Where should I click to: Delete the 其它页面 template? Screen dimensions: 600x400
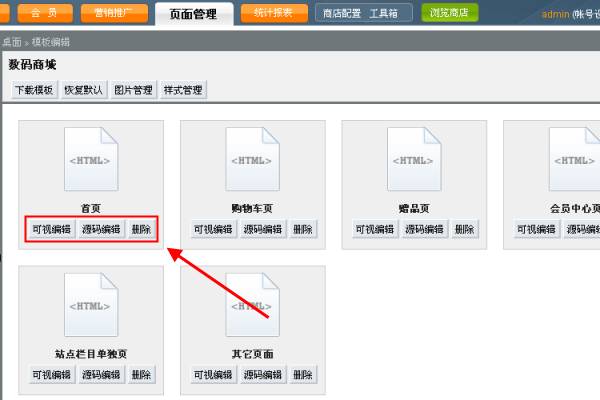pos(303,375)
